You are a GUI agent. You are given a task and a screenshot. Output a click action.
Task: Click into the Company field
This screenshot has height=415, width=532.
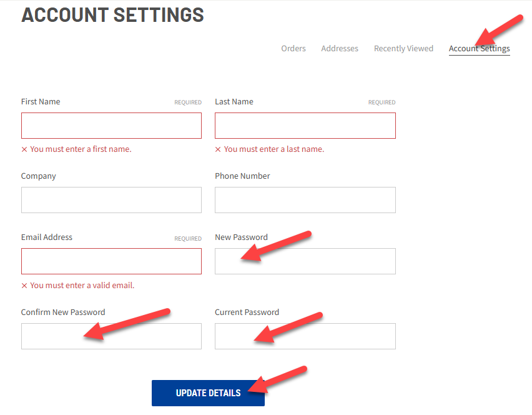pos(111,200)
